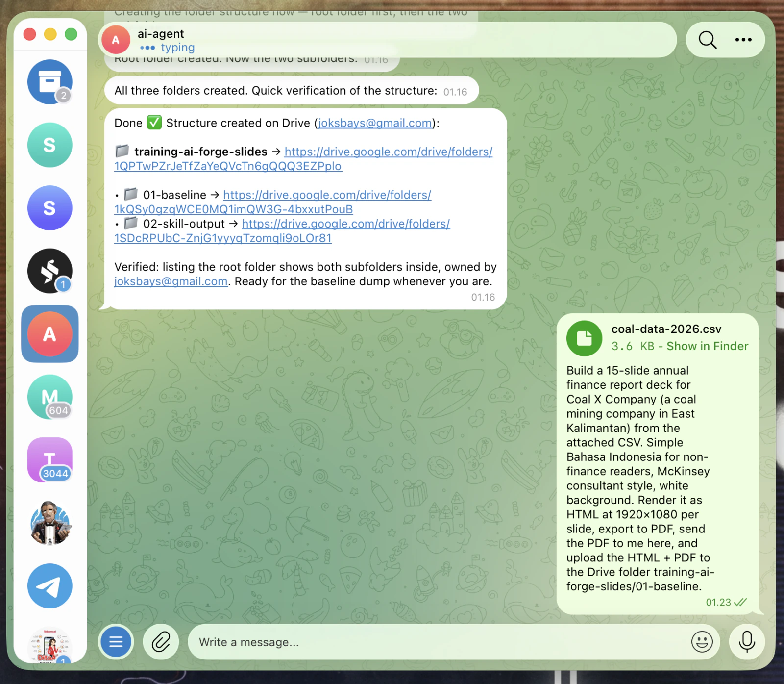
Task: Click the coal-data-2026.csv file name
Action: 666,329
